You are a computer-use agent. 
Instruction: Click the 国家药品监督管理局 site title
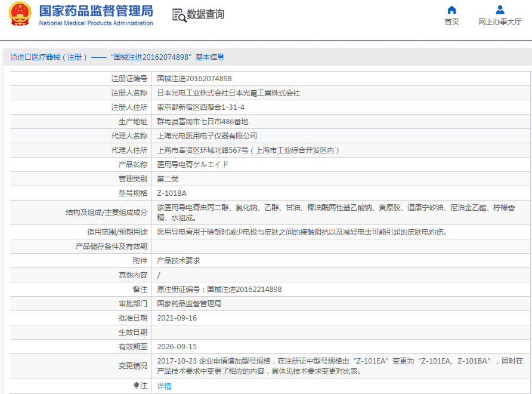pos(96,11)
